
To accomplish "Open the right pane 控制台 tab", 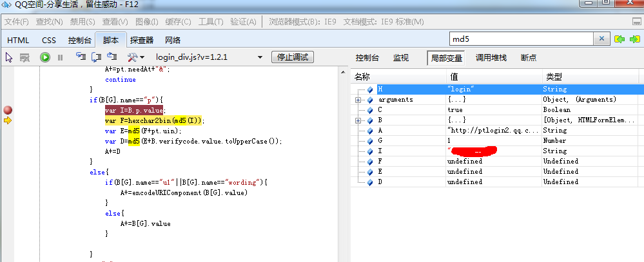I will click(x=367, y=58).
